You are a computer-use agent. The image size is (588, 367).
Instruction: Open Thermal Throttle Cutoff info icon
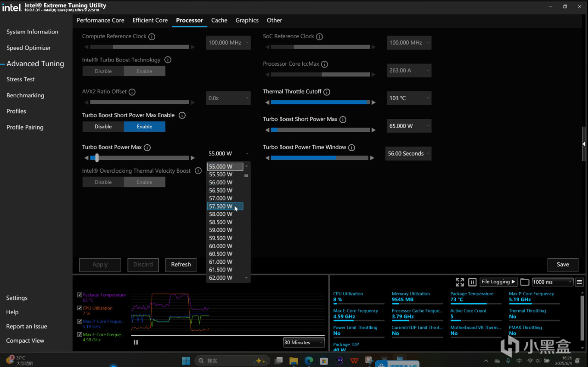pyautogui.click(x=327, y=92)
